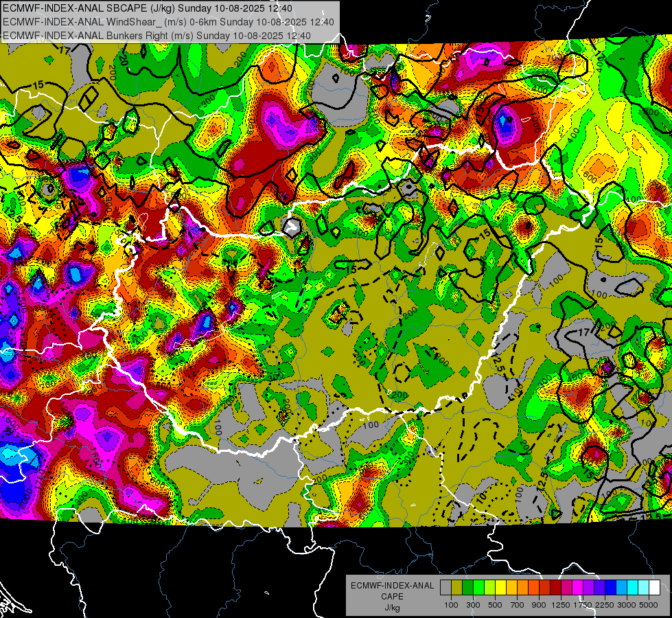This screenshot has width=672, height=618.
Task: Select the gray swatch in the CAPE legend
Action: coord(445,587)
